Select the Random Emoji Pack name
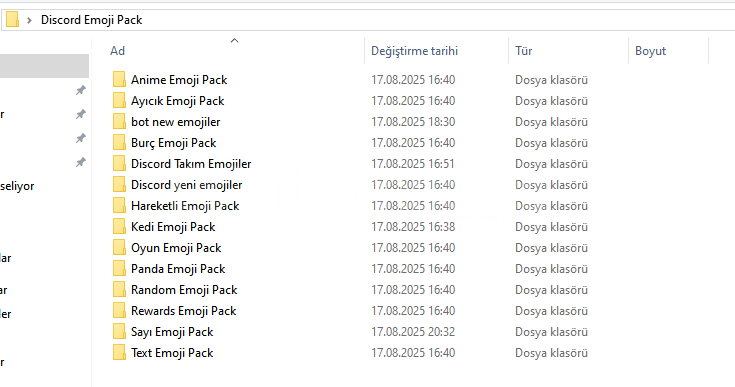The image size is (735, 387). [x=184, y=290]
